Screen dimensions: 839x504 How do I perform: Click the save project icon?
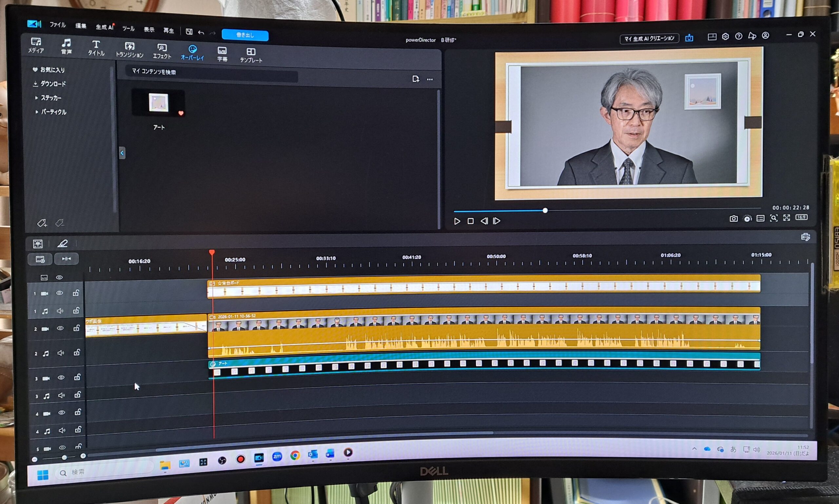click(x=189, y=31)
